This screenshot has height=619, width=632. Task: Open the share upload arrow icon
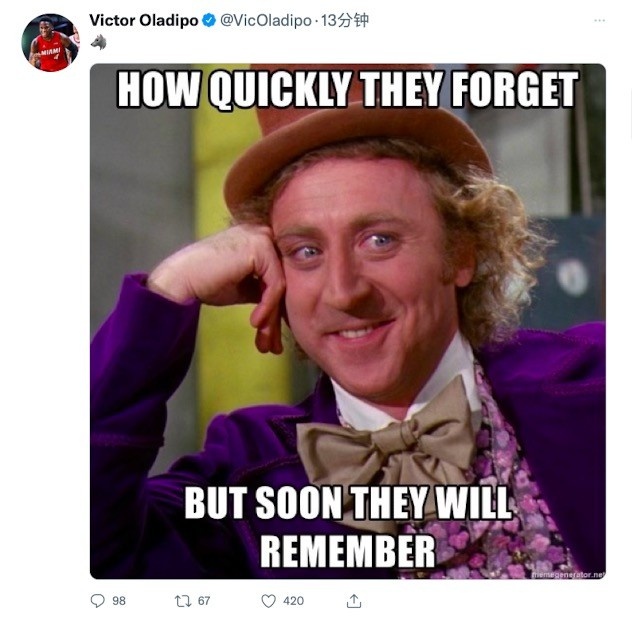pos(354,600)
